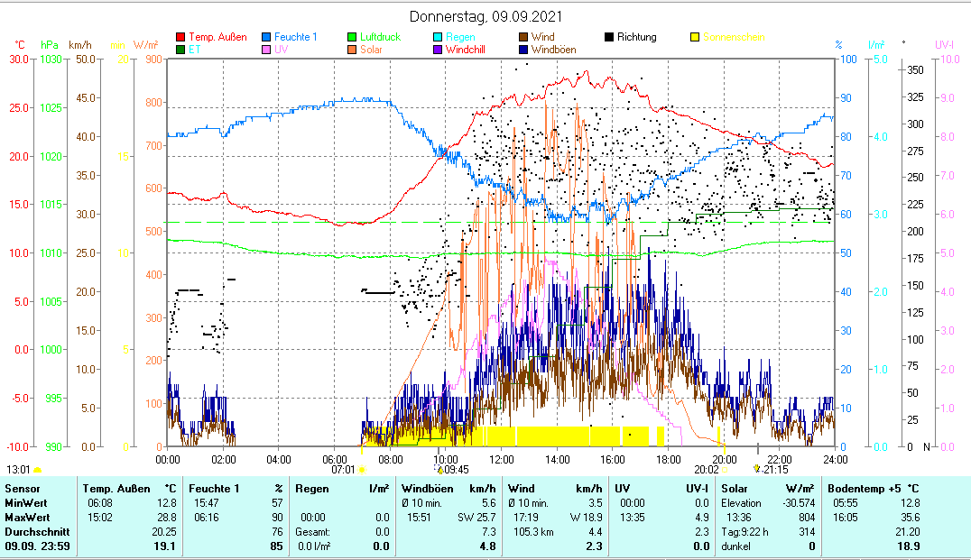971x560 pixels.
Task: Click the Windböen table header
Action: pos(427,489)
